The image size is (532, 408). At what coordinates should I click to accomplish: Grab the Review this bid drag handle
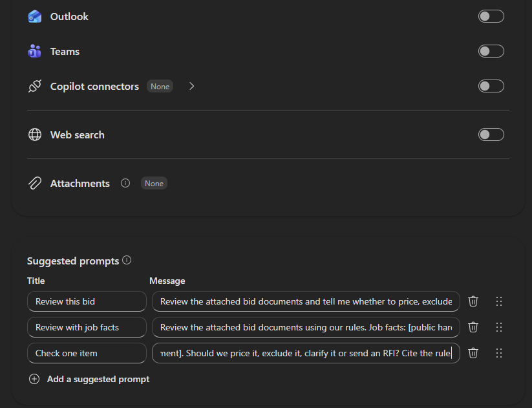[499, 301]
